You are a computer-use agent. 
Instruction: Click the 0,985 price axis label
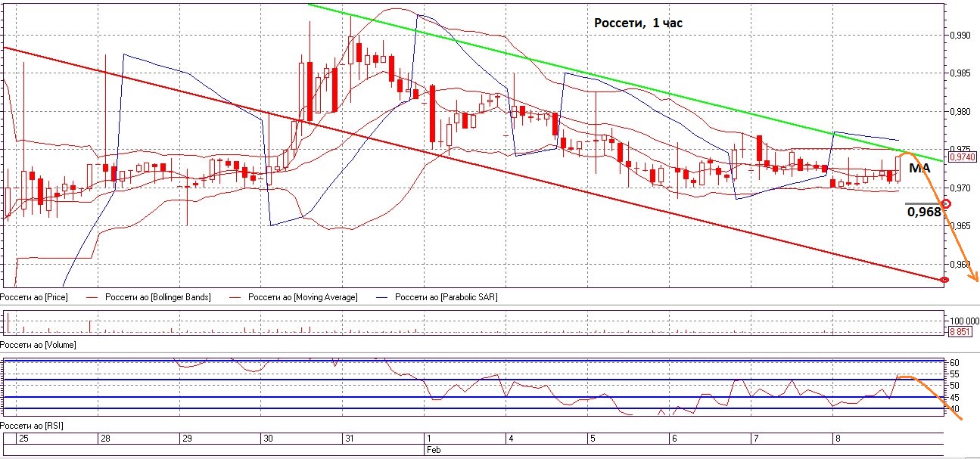[962, 73]
